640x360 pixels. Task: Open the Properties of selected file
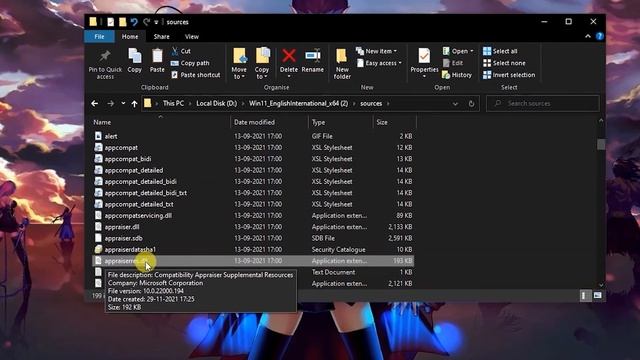click(x=424, y=60)
